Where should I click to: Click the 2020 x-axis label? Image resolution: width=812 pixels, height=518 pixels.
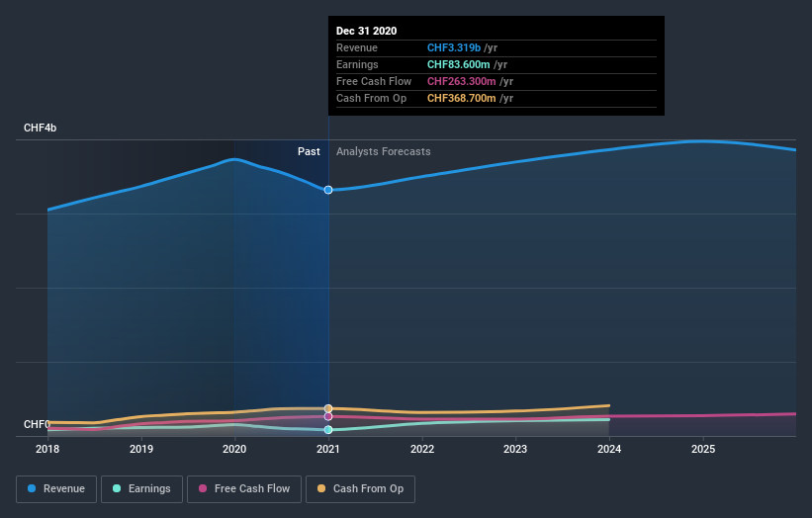(x=234, y=449)
